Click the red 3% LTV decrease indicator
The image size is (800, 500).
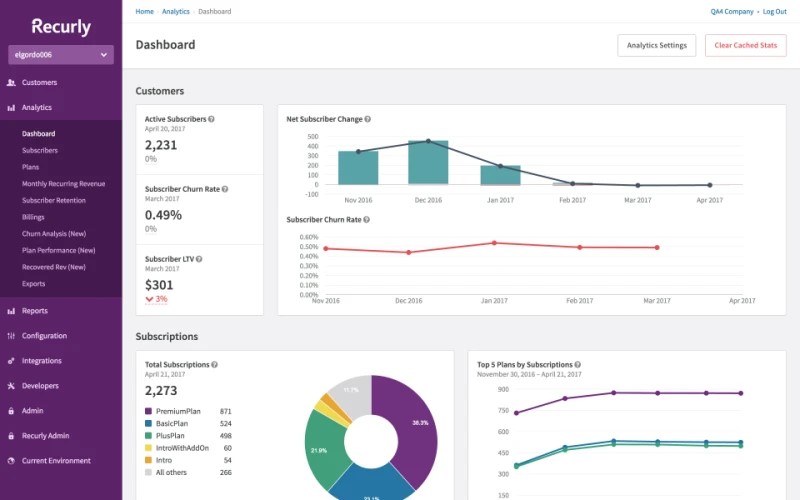[156, 299]
